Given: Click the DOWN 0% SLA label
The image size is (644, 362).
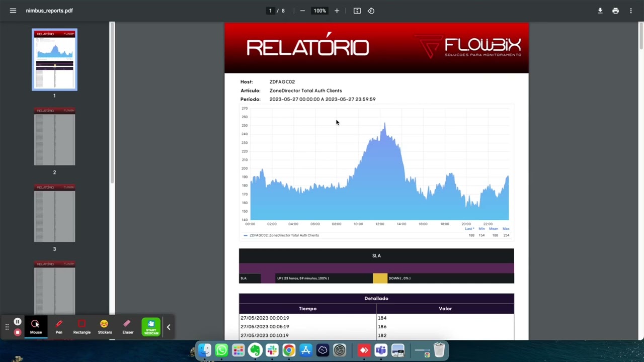Looking at the screenshot, I should pos(399,278).
